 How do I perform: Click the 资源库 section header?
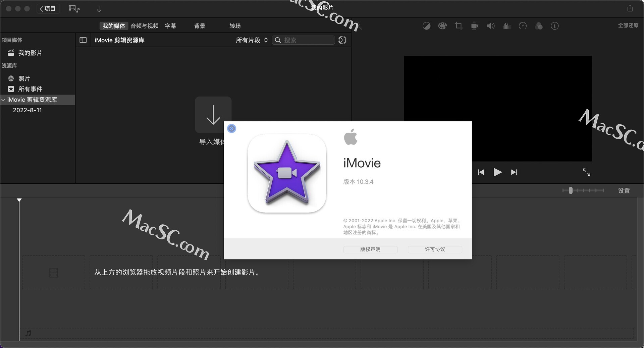[x=9, y=66]
